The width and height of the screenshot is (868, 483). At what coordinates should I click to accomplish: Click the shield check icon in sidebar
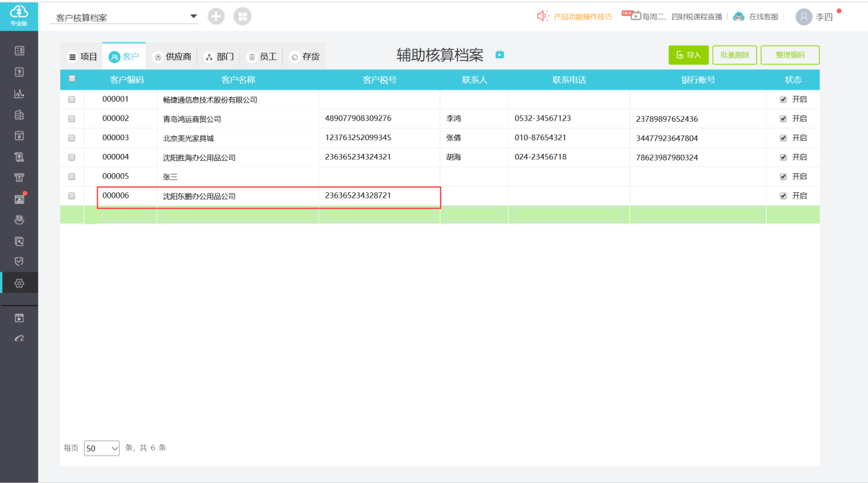pyautogui.click(x=19, y=261)
